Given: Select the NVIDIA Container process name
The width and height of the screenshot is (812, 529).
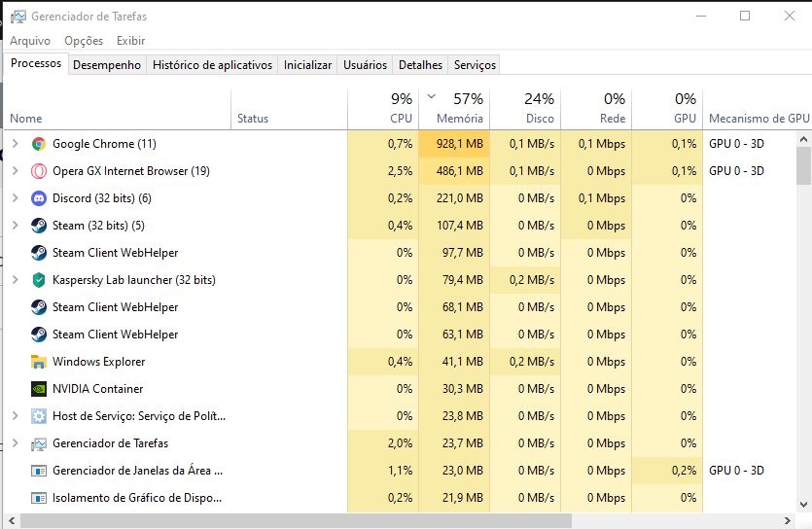Looking at the screenshot, I should pyautogui.click(x=97, y=389).
